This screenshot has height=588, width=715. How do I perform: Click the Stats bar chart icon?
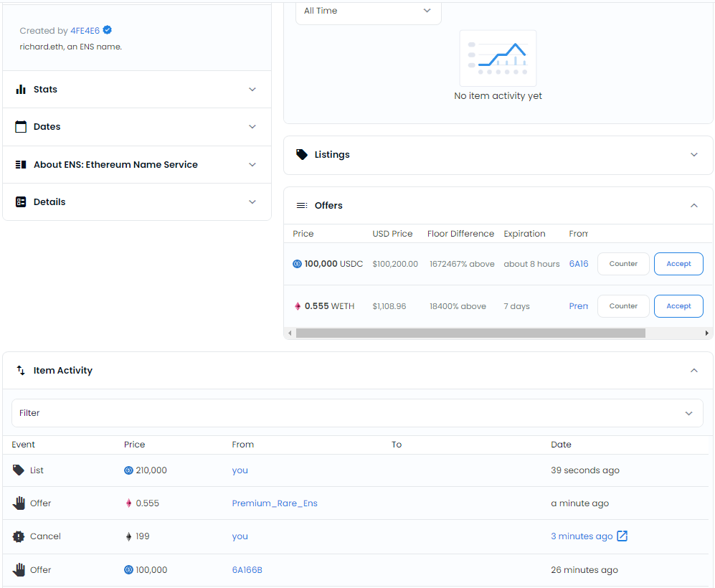[21, 90]
